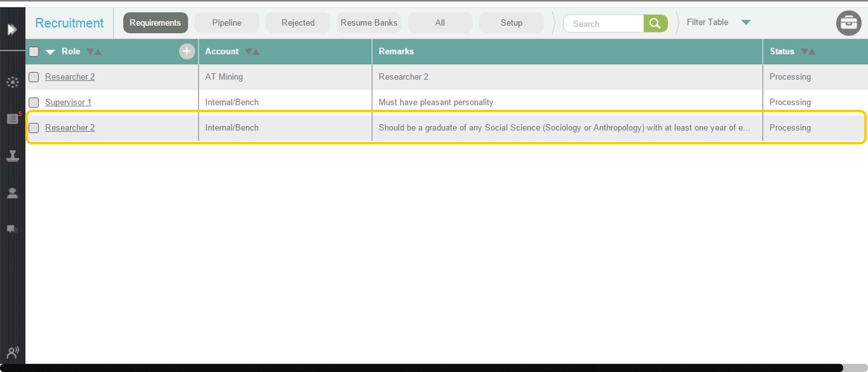
Task: Open the Researcher 2 link in the highlighted row
Action: click(x=70, y=128)
